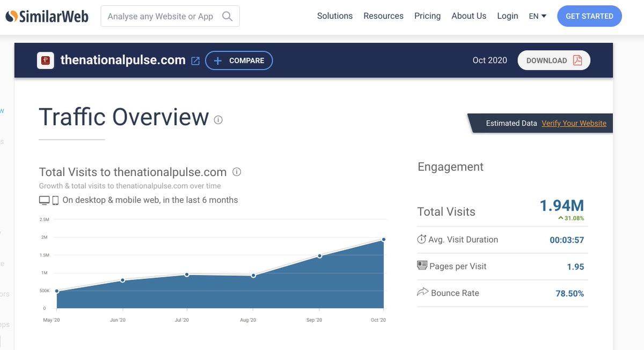Click the 500K y-axis label

[x=44, y=291]
